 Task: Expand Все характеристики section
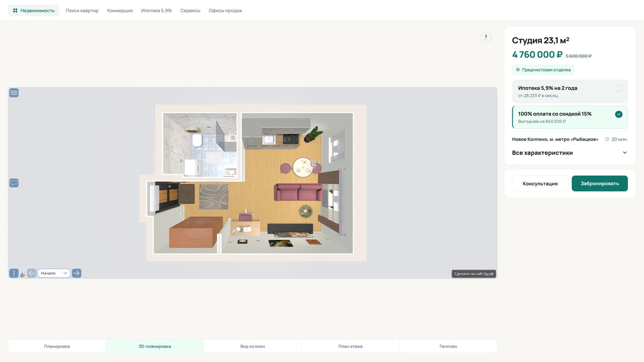pos(570,153)
